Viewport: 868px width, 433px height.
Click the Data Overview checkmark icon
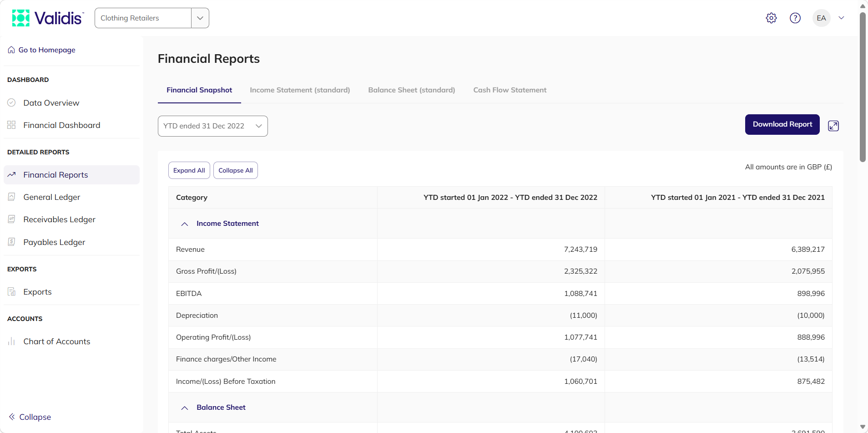tap(11, 103)
